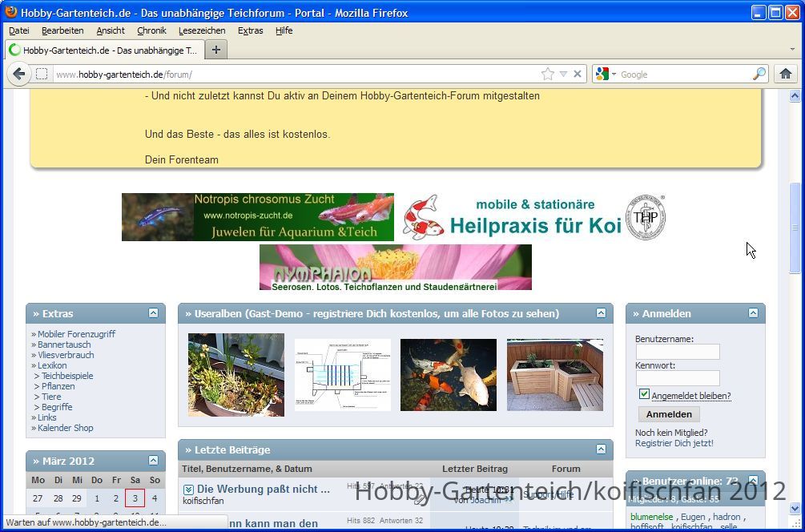The height and width of the screenshot is (532, 805).
Task: Click the Titel, Benutzername, & Datum column header
Action: point(247,469)
